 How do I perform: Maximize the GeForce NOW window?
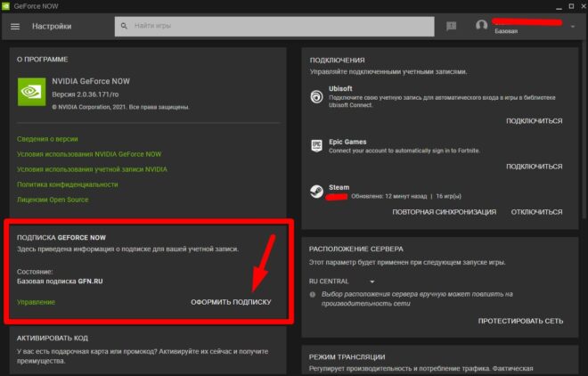coord(571,6)
